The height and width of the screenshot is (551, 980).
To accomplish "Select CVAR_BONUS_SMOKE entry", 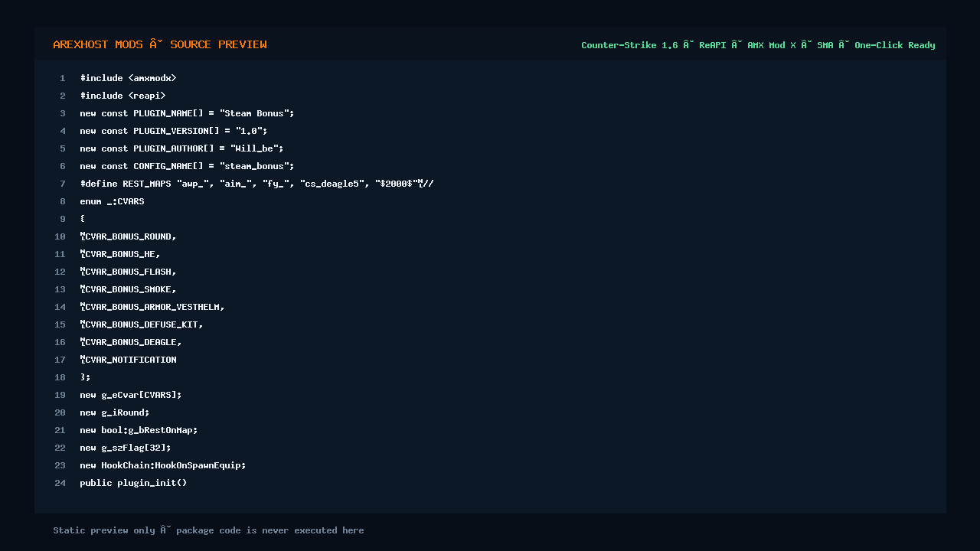I will pos(128,289).
